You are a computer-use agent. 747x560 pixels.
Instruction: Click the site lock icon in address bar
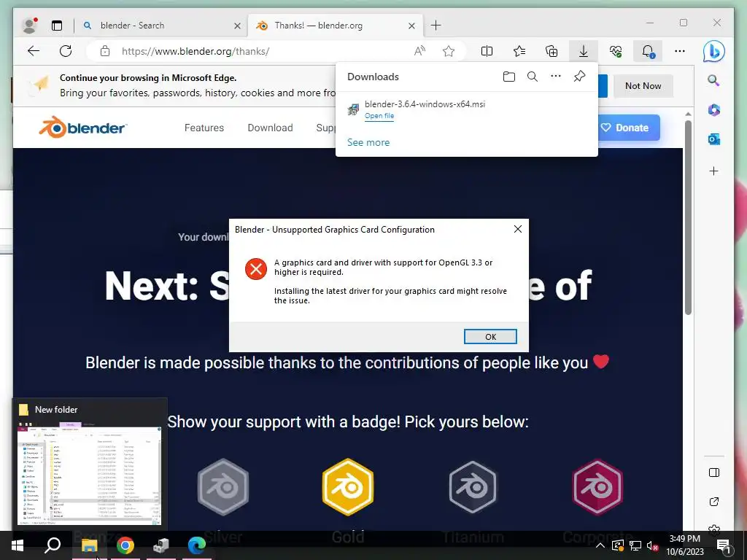click(105, 51)
